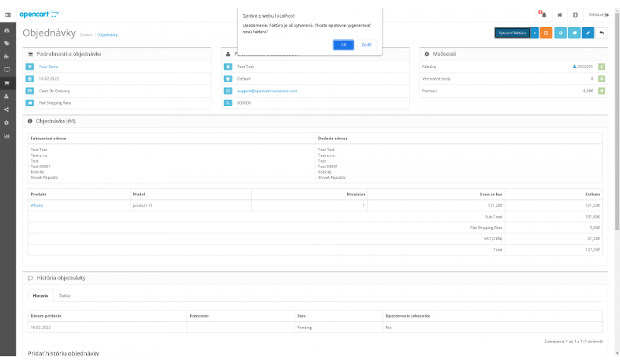Open the help lifebuoy icon
Image resolution: width=620 pixels, height=364 pixels.
click(575, 15)
